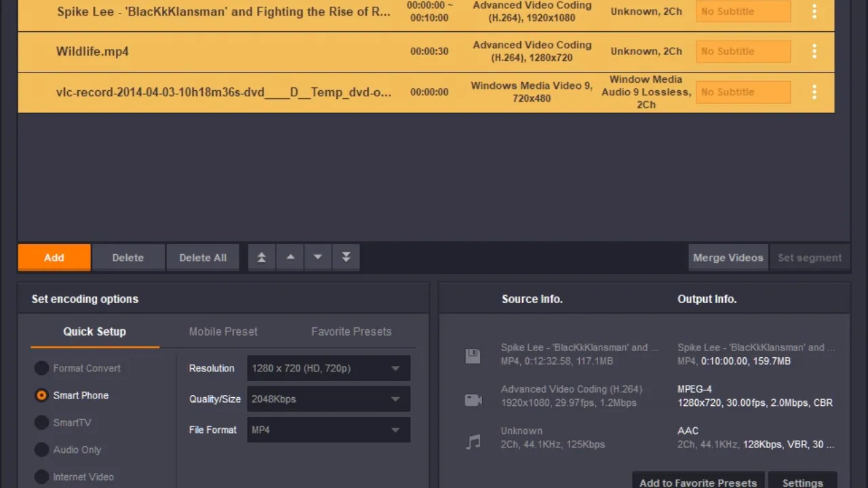Click the Delete All button
The width and height of the screenshot is (868, 488).
coord(203,258)
